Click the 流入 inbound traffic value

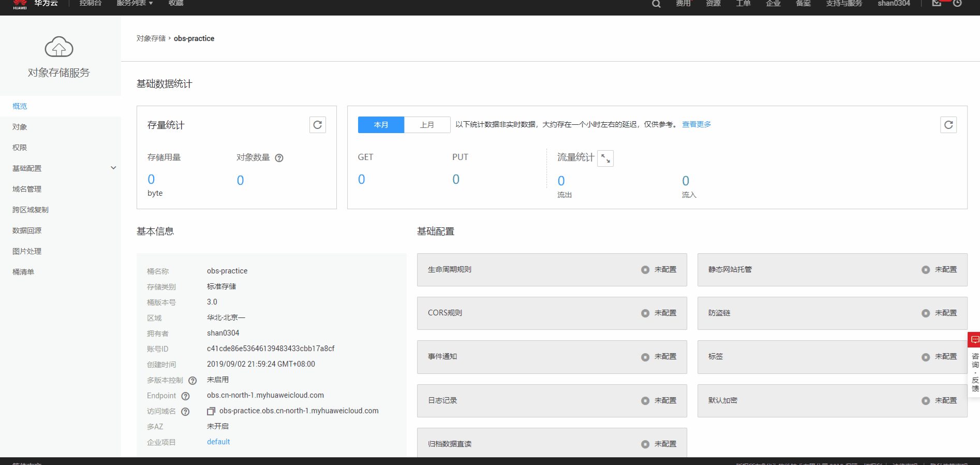pos(686,181)
